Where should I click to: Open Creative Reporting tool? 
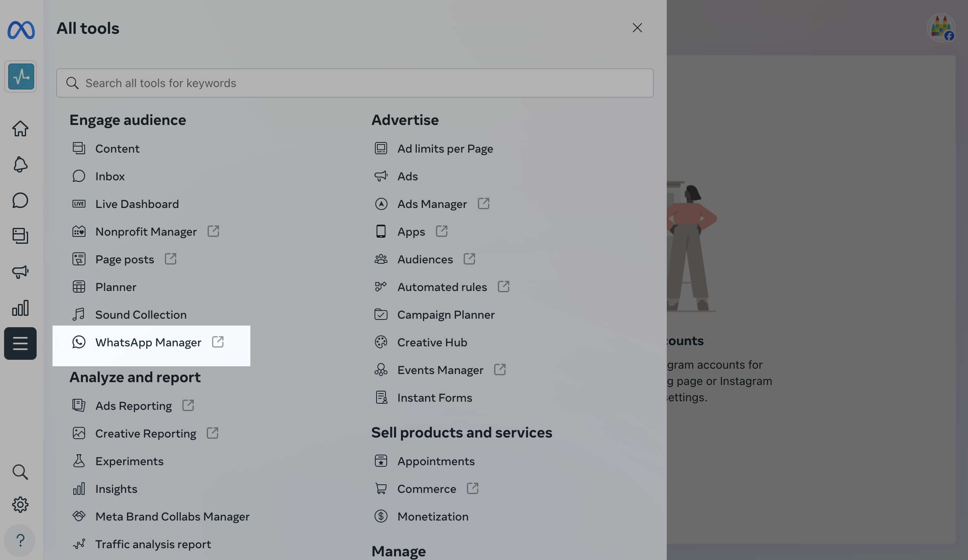pyautogui.click(x=146, y=433)
